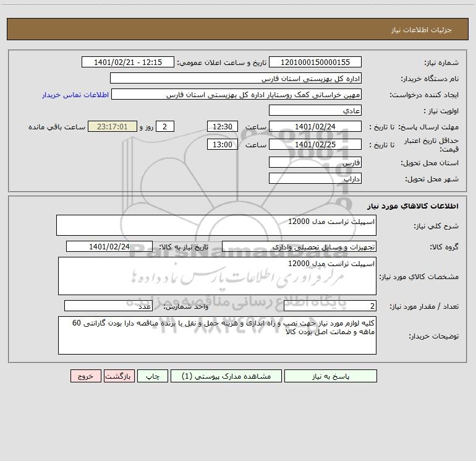Select the delivery province field فارس
This screenshot has width=476, height=461.
[x=315, y=162]
